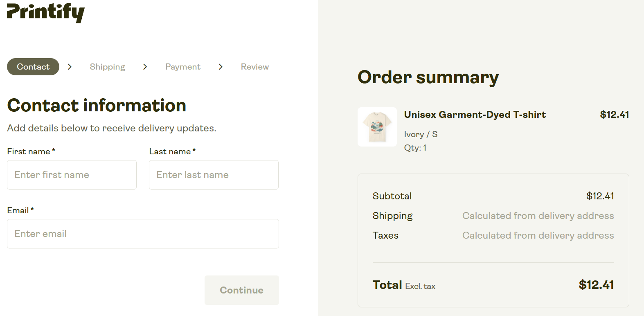Click the Total Excl. tax label

pos(404,285)
